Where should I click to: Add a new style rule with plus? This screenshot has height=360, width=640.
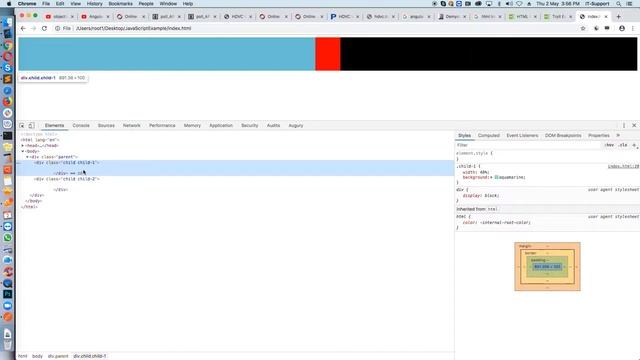634,145
